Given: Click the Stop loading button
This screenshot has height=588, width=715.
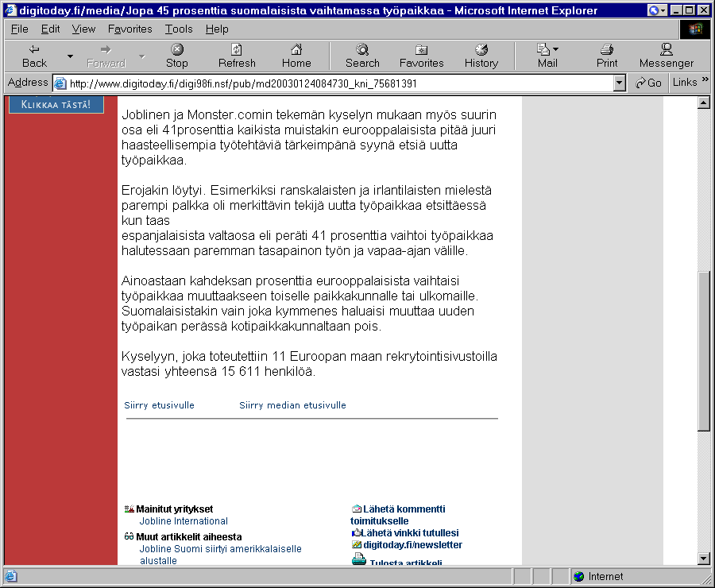Looking at the screenshot, I should click(x=177, y=56).
